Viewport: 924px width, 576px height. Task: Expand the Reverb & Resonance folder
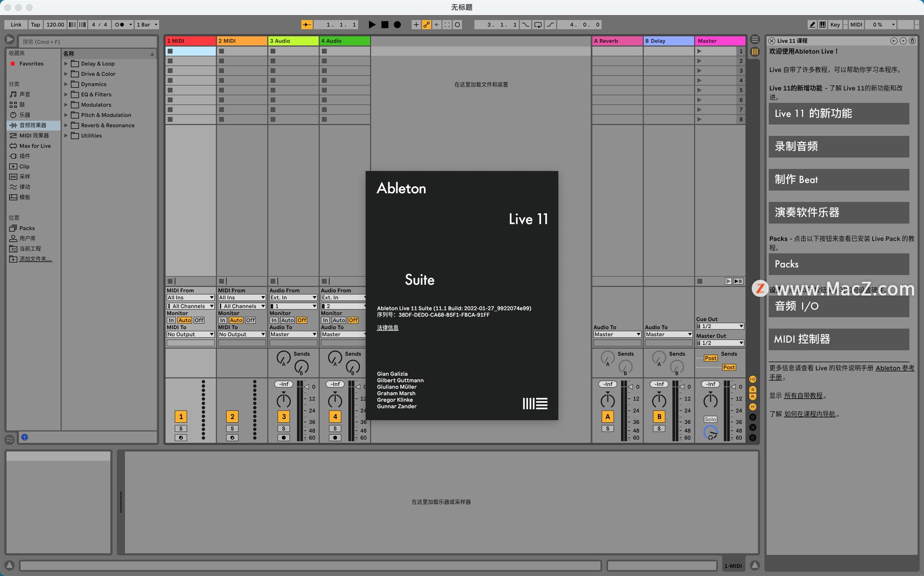(x=66, y=125)
